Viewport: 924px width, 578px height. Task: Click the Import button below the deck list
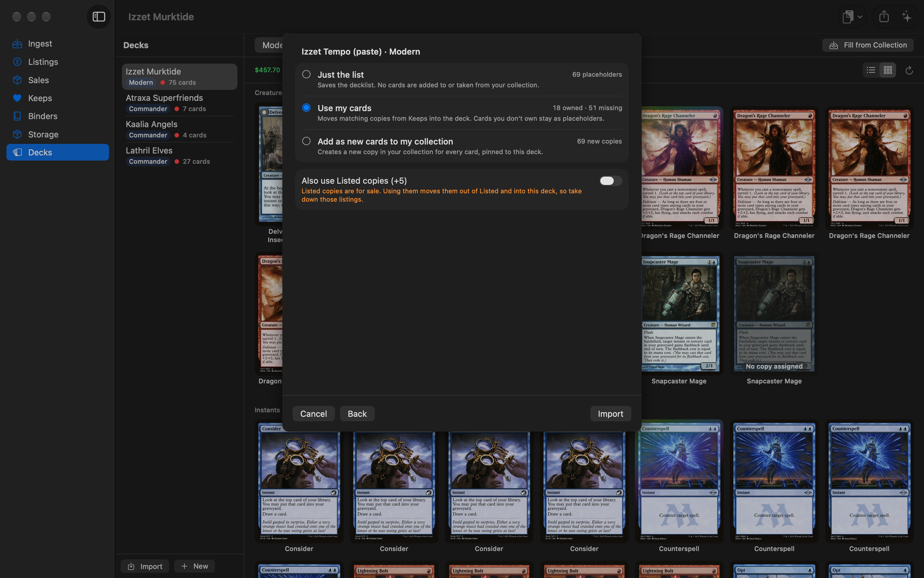click(x=145, y=566)
